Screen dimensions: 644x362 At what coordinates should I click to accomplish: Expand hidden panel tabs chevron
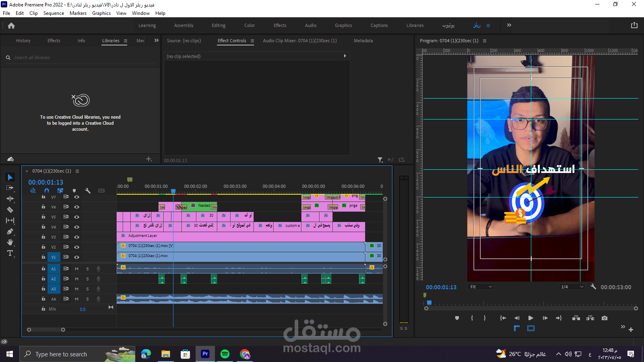click(x=157, y=41)
